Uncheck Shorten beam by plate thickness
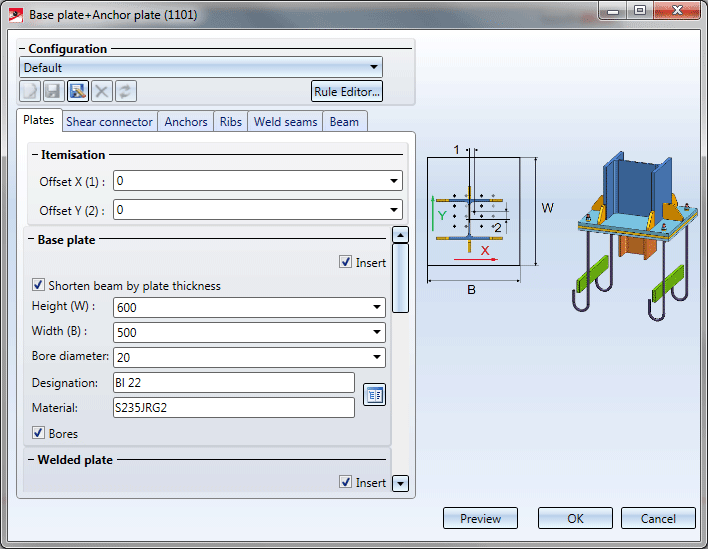Screen dimensions: 708x549 point(39,286)
